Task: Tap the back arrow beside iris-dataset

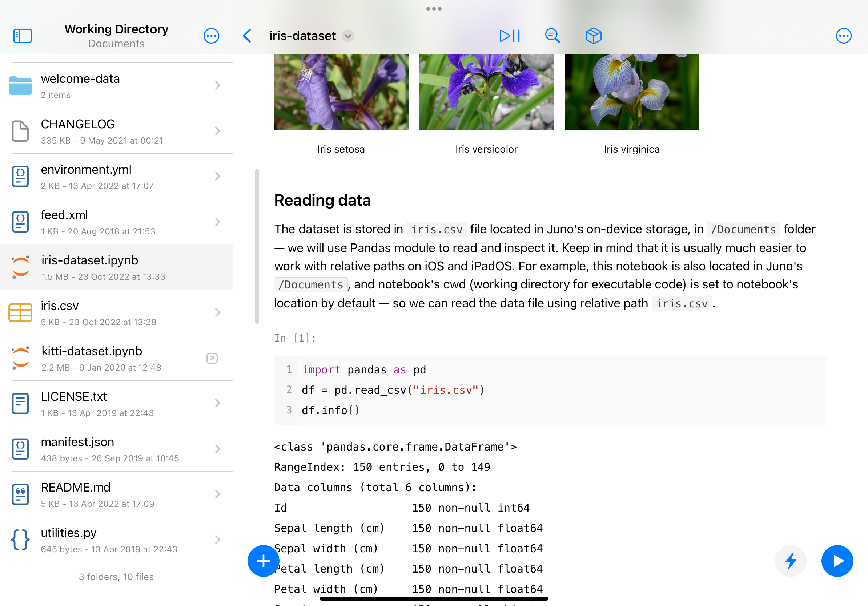Action: click(247, 36)
